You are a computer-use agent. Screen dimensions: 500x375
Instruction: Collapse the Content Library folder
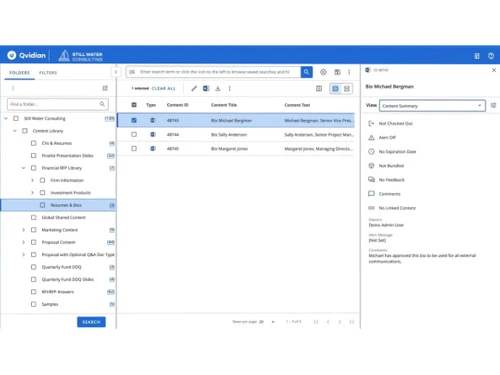(15, 131)
